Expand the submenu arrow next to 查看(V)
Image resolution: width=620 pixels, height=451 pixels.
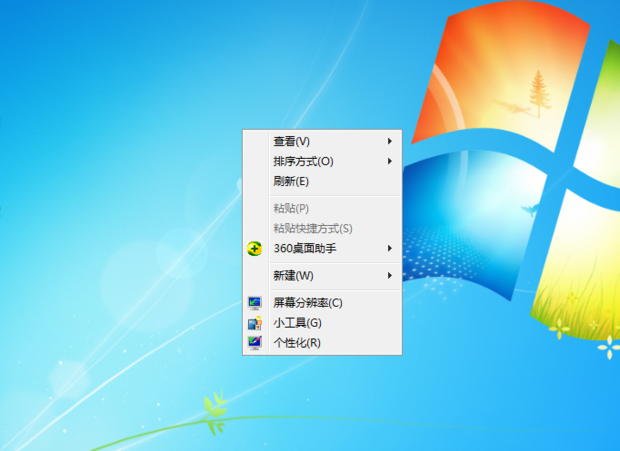390,141
